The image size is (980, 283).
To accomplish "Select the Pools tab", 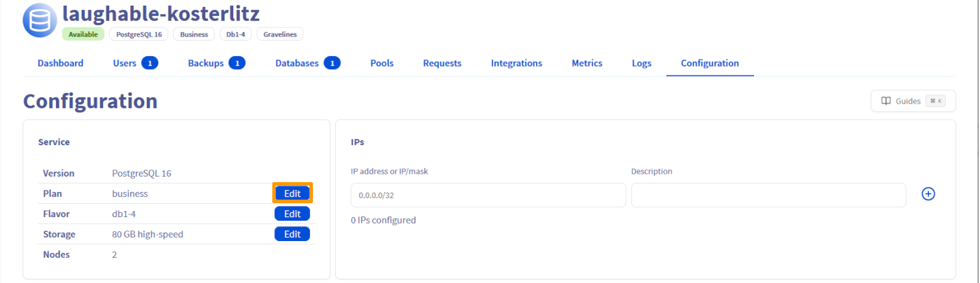I will point(381,63).
